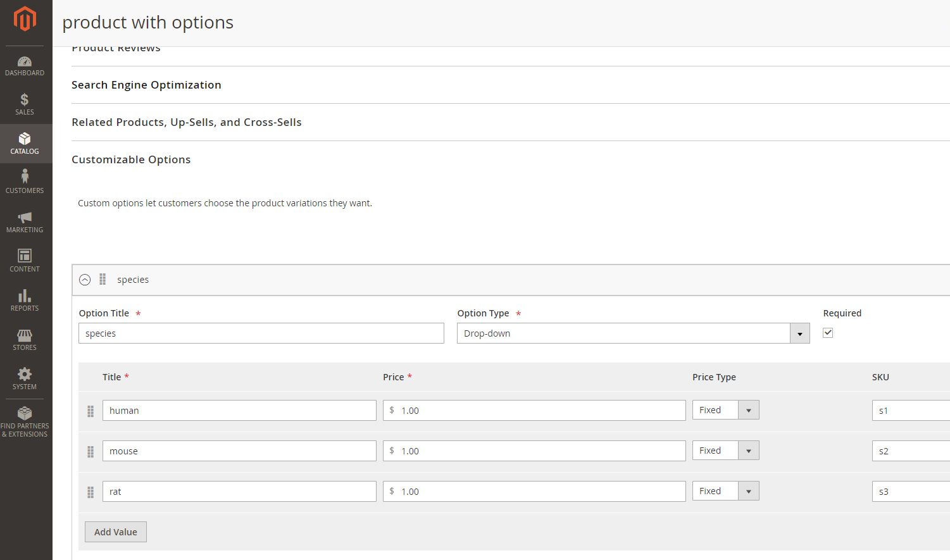The image size is (950, 560).
Task: Select the Sales menu icon
Action: coord(25,104)
